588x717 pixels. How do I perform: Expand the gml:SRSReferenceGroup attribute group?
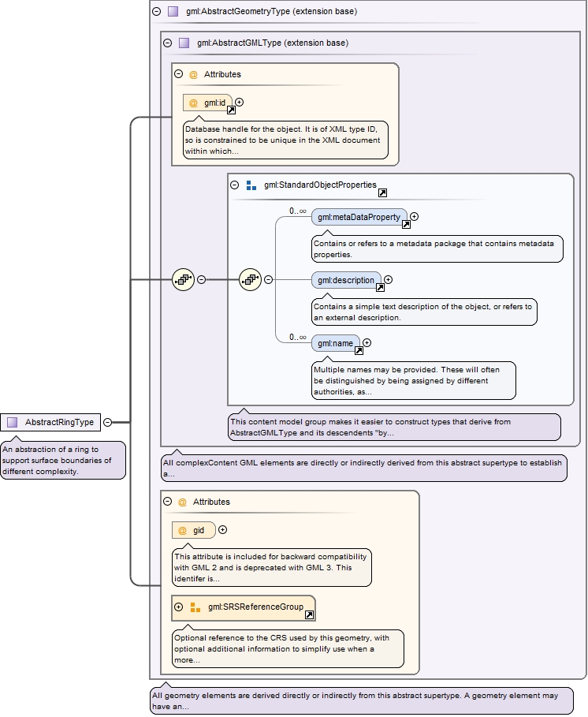(x=178, y=607)
